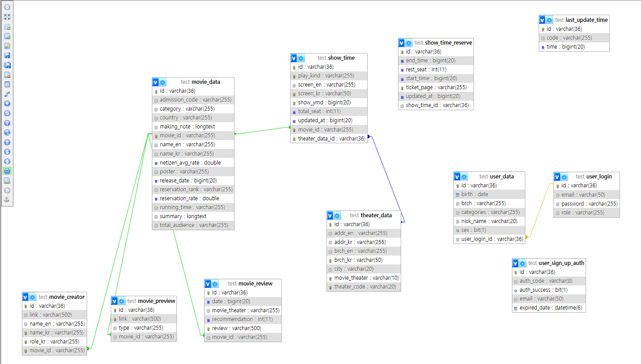Open movie_review gear options
641x364 pixels.
pos(215,284)
